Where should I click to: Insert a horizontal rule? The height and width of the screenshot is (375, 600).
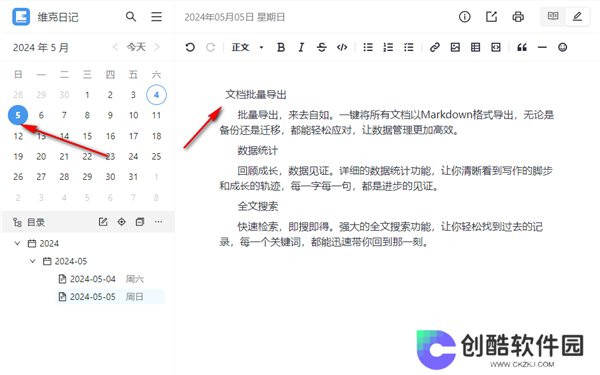(x=542, y=47)
